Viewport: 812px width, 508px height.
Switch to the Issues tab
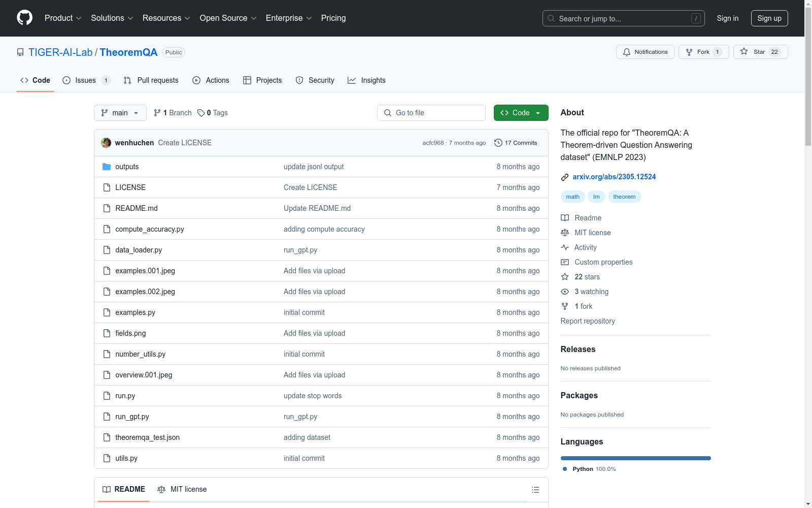pos(86,80)
